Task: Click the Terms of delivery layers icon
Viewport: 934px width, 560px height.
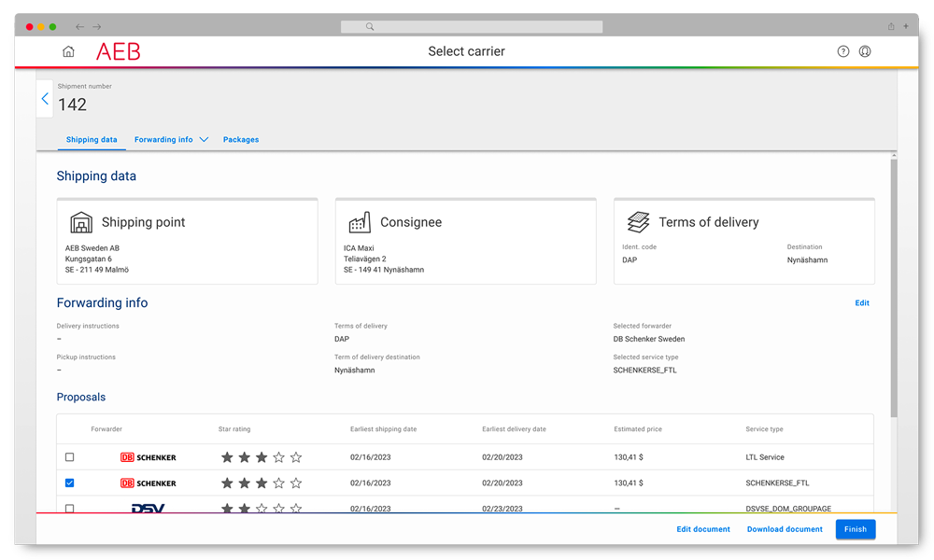Action: point(638,222)
